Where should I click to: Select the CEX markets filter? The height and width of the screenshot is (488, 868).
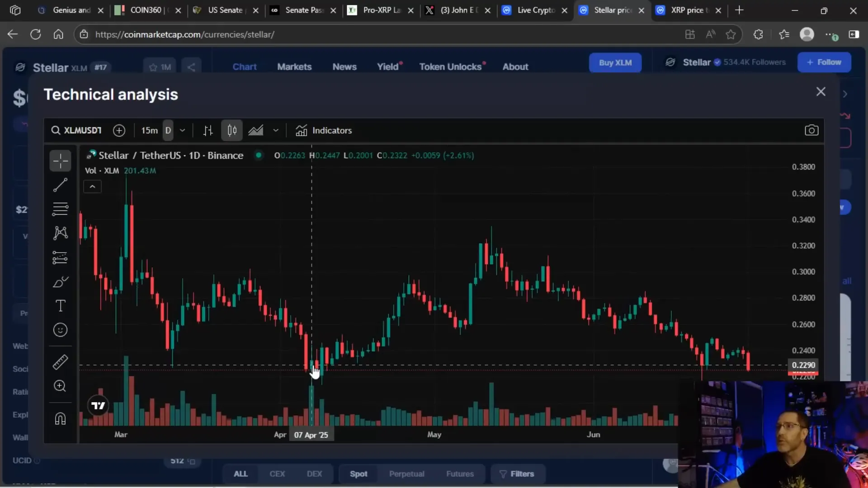(277, 474)
